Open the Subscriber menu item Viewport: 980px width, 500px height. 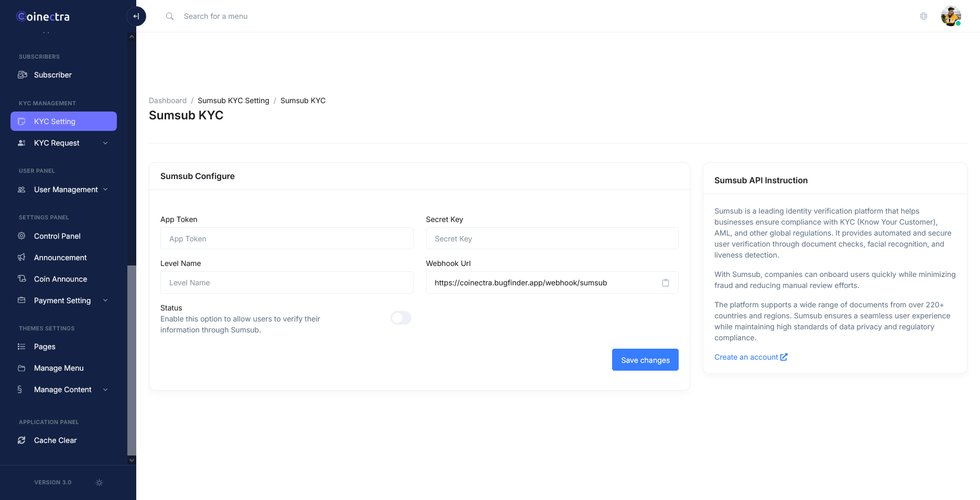pos(63,75)
